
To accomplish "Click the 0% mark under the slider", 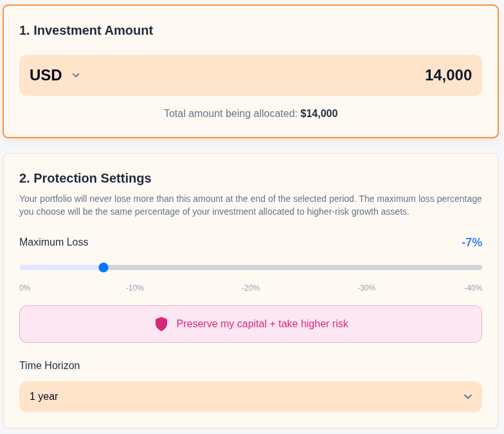I will point(24,288).
